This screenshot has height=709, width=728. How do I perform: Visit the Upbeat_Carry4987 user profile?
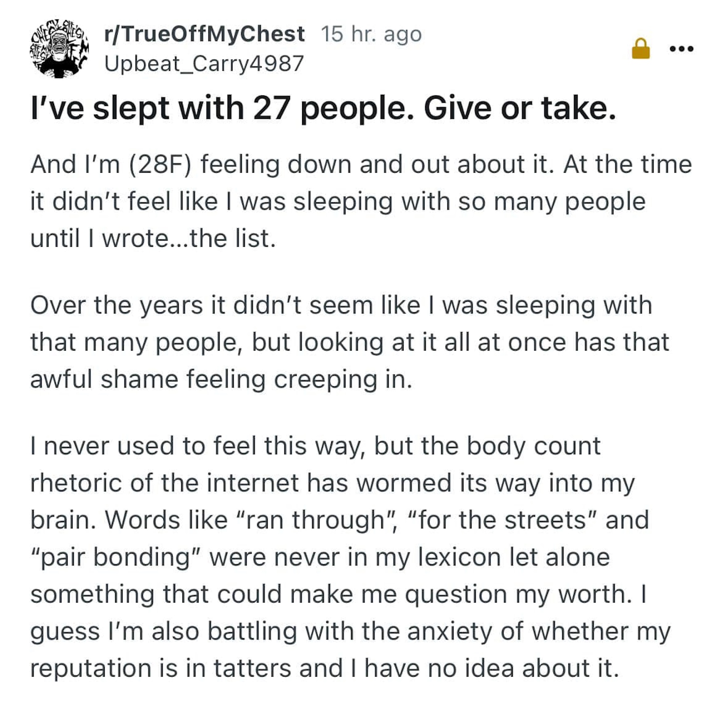pos(204,63)
